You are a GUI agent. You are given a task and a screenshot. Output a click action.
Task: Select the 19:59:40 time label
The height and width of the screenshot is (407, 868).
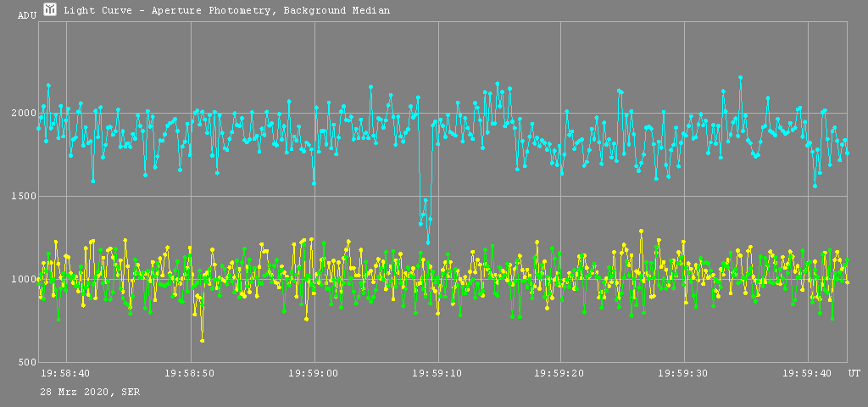[x=808, y=373]
